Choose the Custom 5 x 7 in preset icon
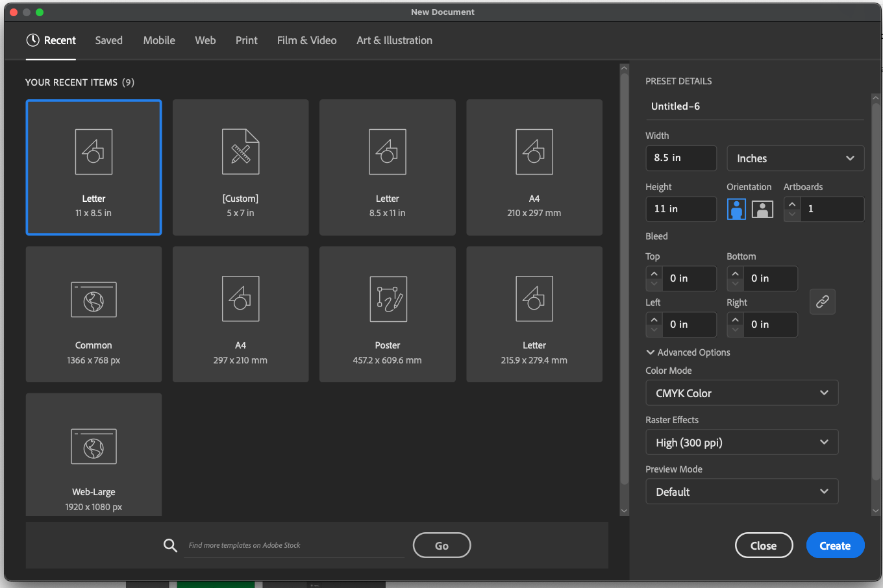 [240, 152]
